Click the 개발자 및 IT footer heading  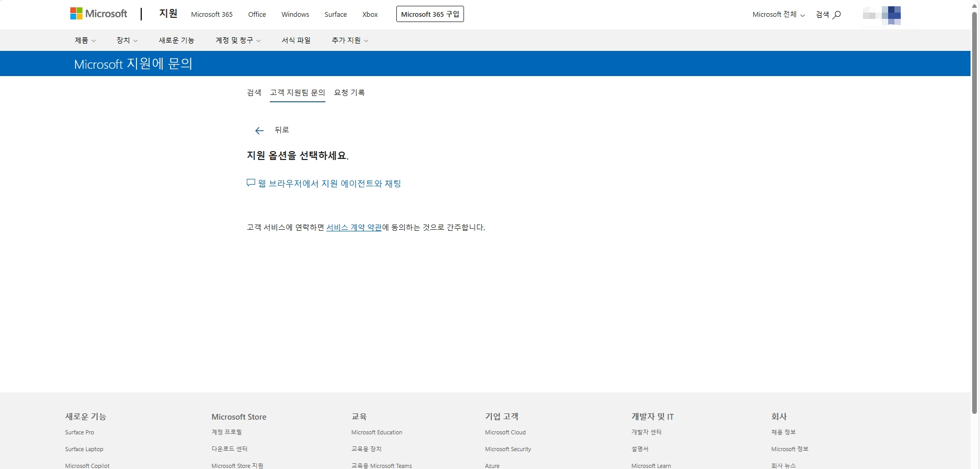(652, 417)
